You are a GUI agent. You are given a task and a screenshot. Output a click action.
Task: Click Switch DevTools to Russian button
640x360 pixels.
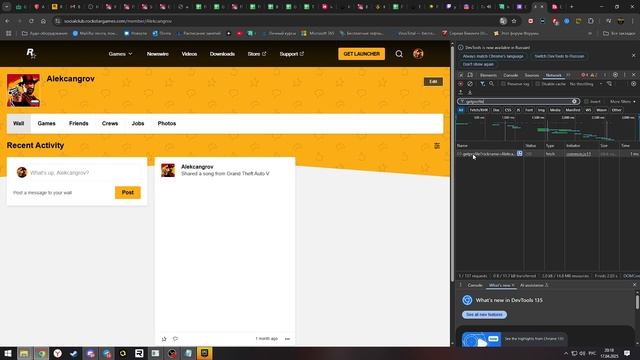559,56
